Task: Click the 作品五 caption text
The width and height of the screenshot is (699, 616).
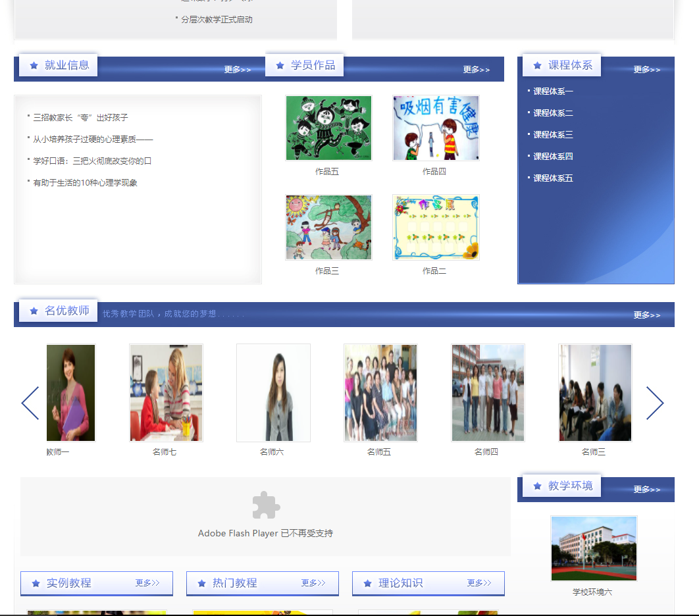Action: pyautogui.click(x=327, y=172)
